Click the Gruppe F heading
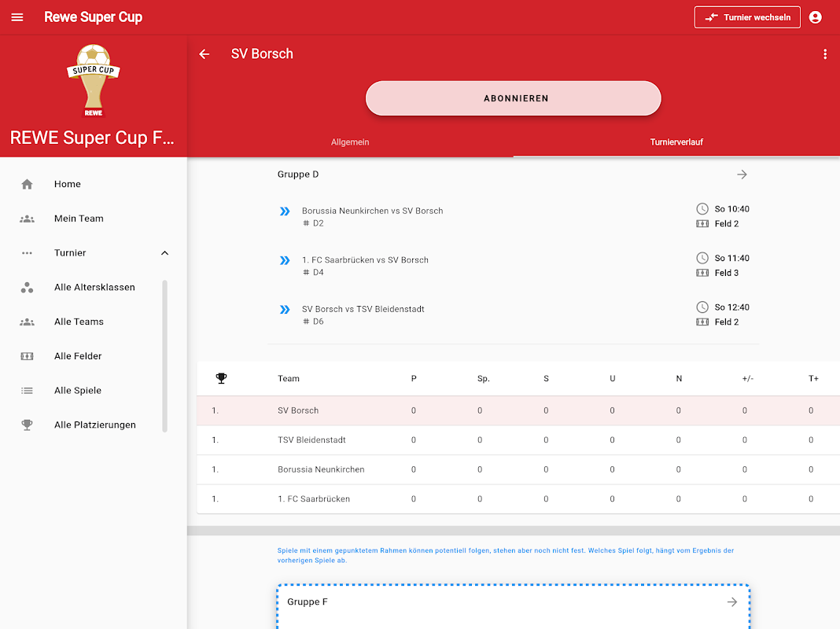 (x=307, y=602)
